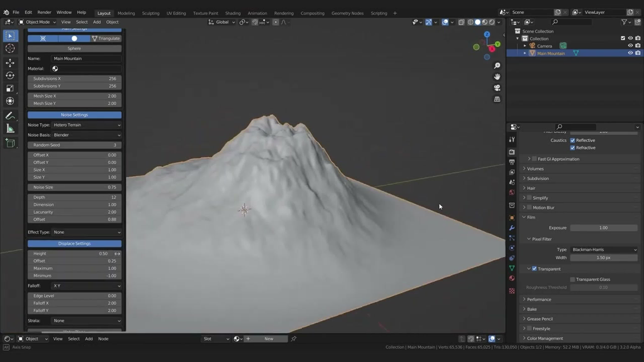Select the Add Cube tool
Screen dimensions: 644x362
10,143
